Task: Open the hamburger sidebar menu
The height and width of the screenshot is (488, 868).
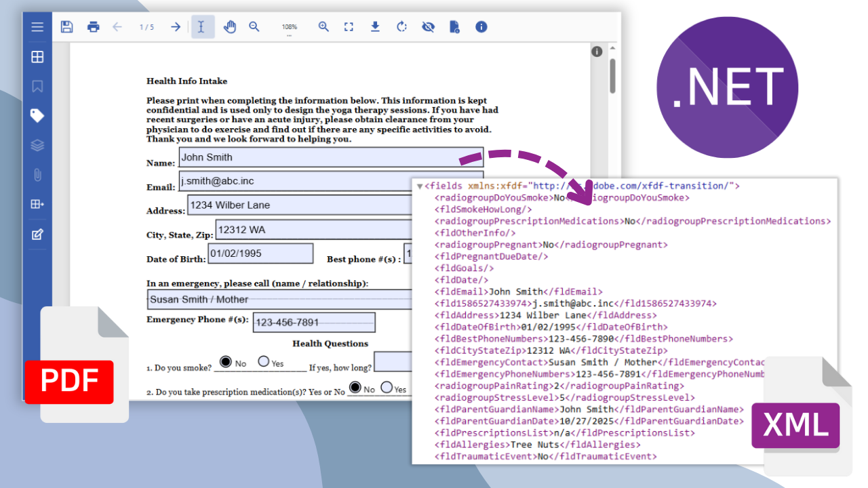Action: tap(37, 27)
